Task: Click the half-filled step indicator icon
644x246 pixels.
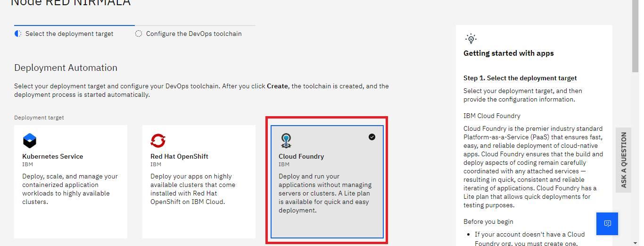Action: [x=18, y=34]
